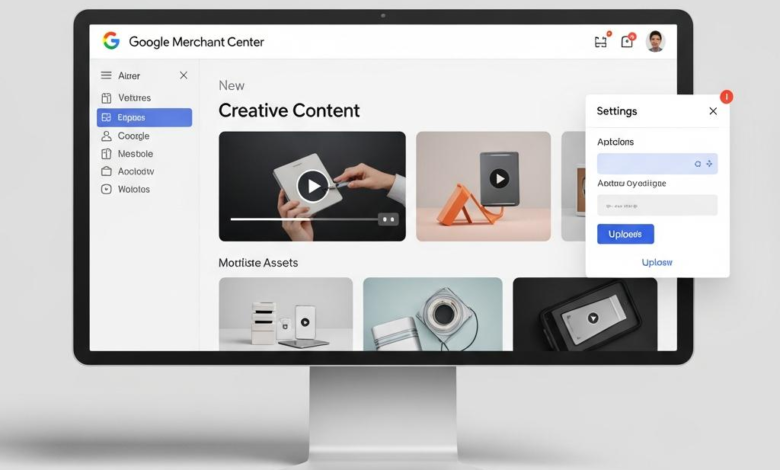This screenshot has width=780, height=470.
Task: Click the sparkle icon inside Aptcions field
Action: pos(709,164)
